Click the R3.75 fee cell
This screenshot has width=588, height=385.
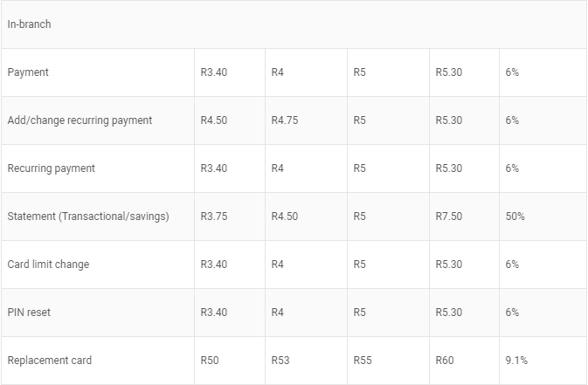pos(213,217)
